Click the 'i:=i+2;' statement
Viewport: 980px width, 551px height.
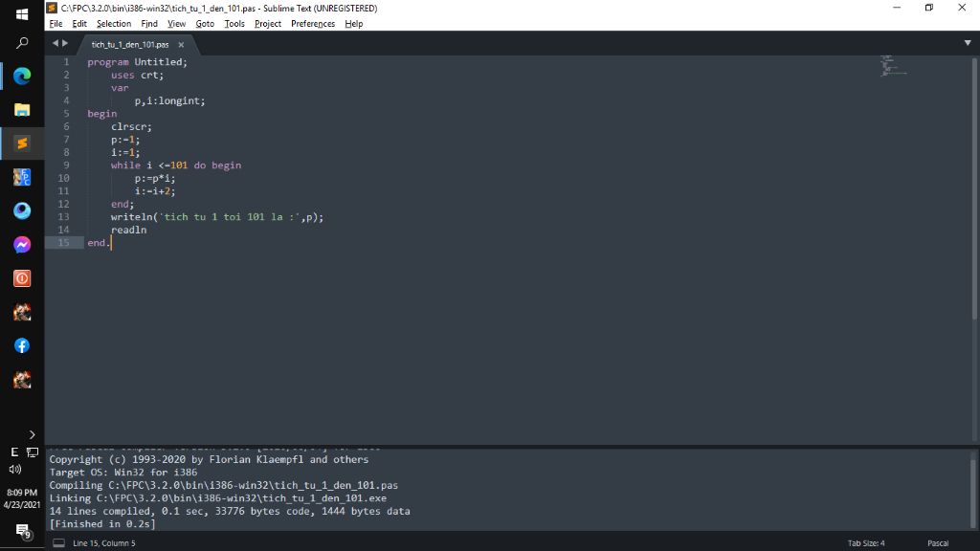pyautogui.click(x=155, y=191)
